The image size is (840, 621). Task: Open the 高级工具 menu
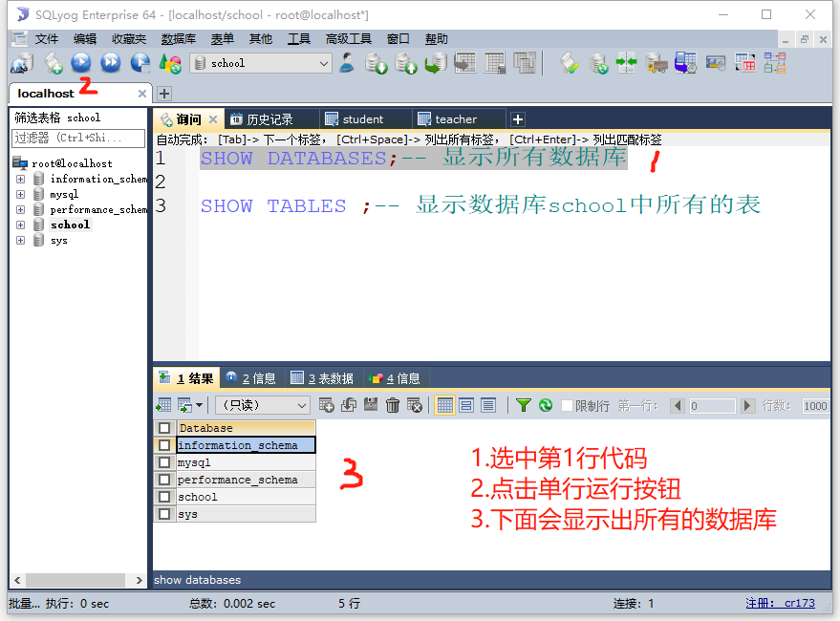point(348,39)
